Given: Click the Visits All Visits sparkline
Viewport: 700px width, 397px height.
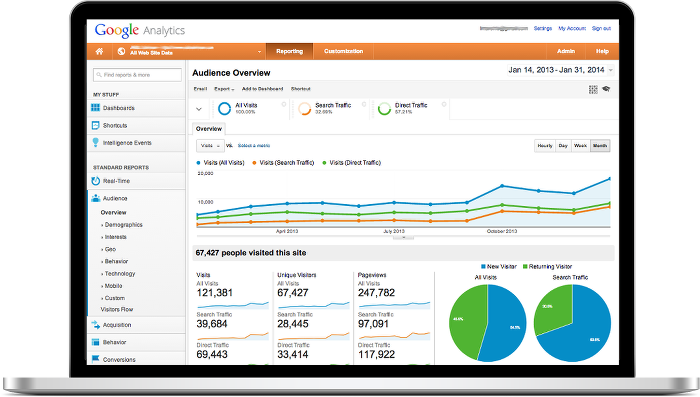Looking at the screenshot, I should point(233,305).
